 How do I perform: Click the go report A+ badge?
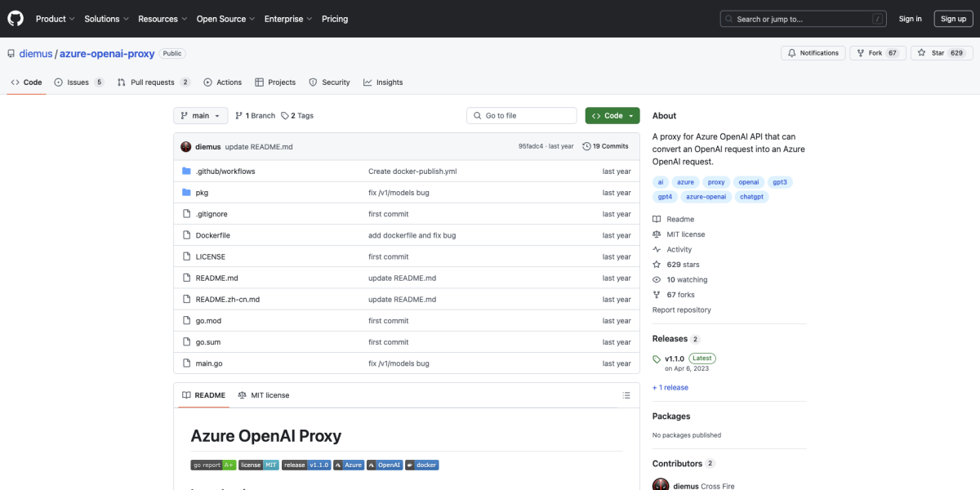click(213, 465)
